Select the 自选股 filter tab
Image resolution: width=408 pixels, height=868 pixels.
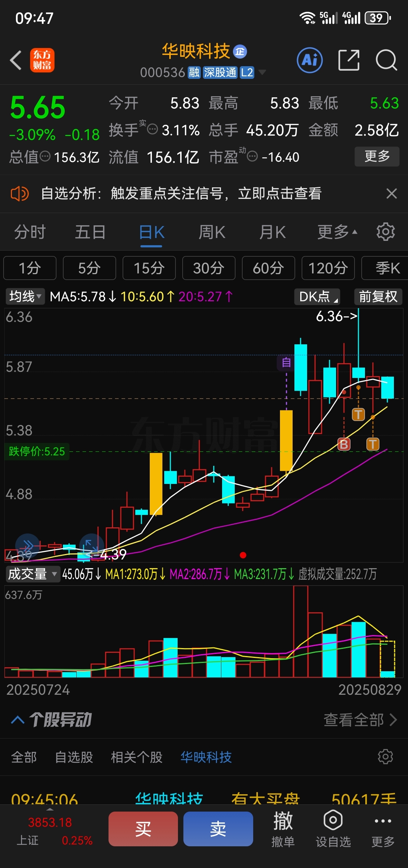point(74,757)
